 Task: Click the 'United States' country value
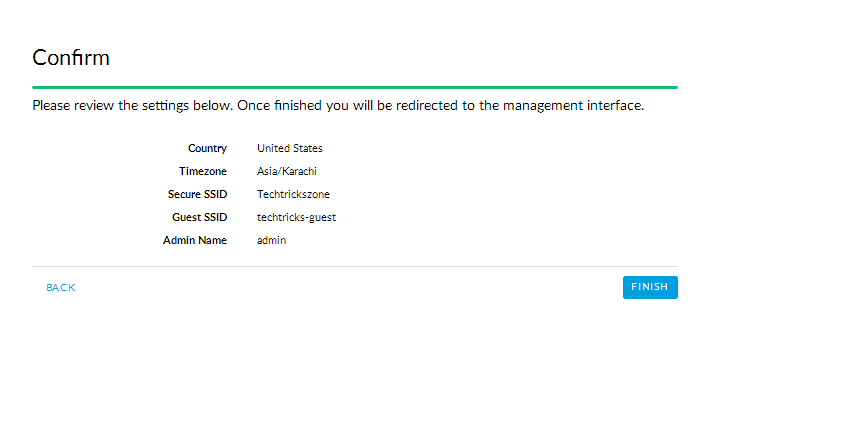[x=290, y=148]
